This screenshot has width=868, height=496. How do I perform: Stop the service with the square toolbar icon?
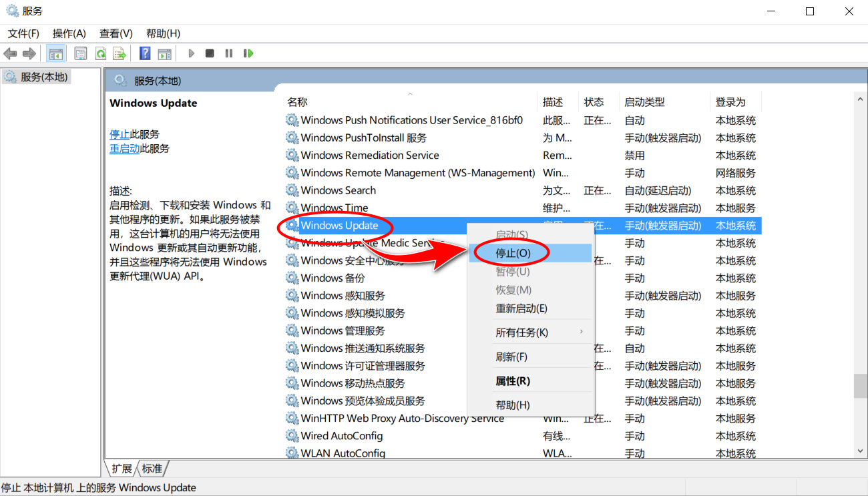(x=209, y=53)
